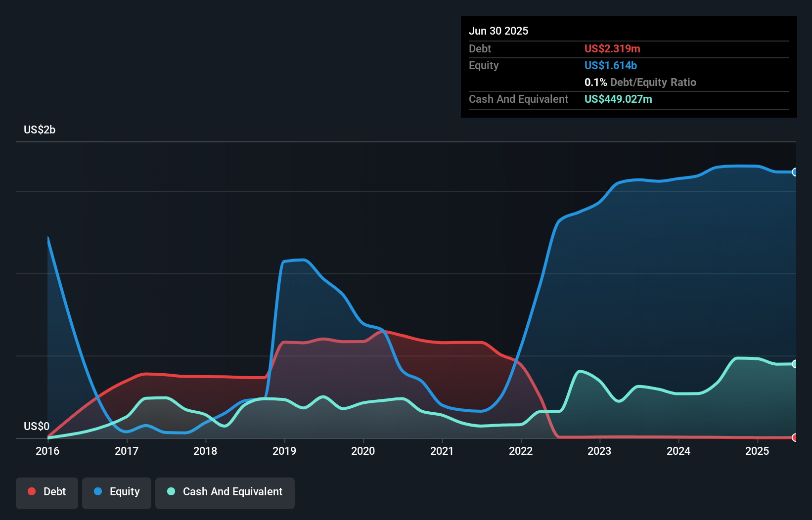Collapse the Debt/Equity Ratio row
The width and height of the screenshot is (812, 520).
click(640, 82)
